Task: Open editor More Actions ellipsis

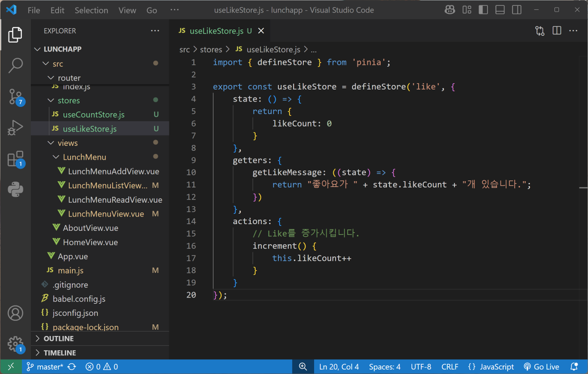Action: (574, 31)
